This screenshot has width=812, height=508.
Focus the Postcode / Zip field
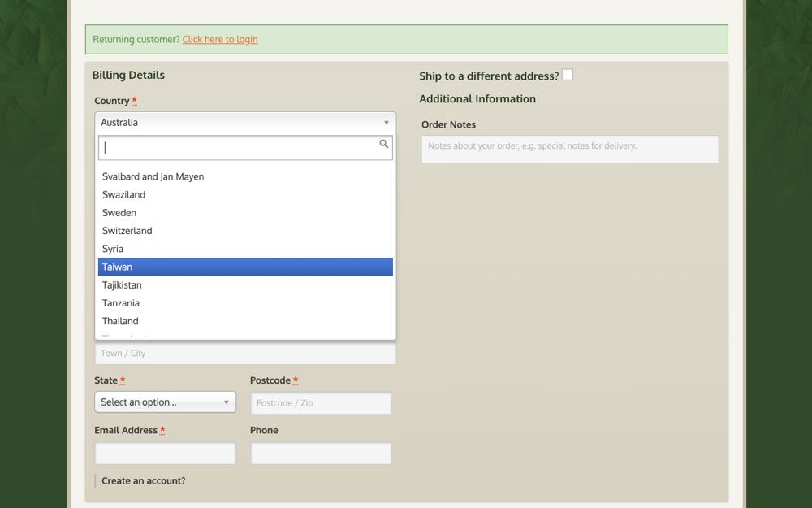point(321,403)
